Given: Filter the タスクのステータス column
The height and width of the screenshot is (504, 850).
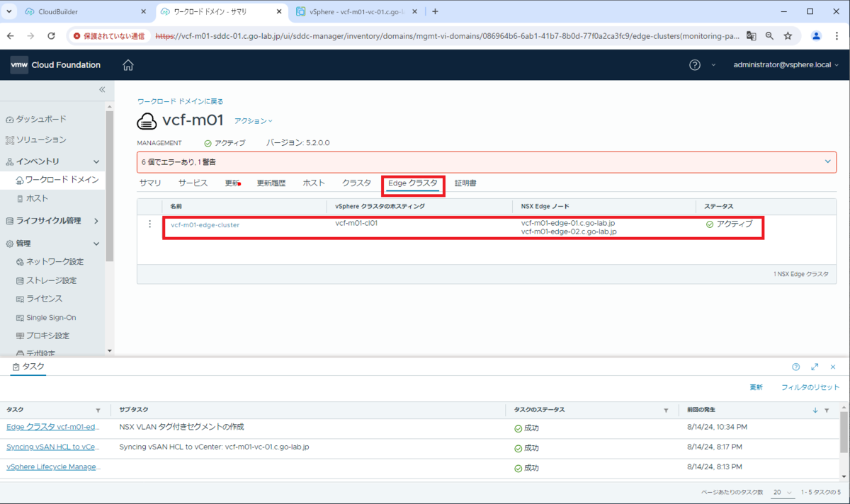Looking at the screenshot, I should (x=666, y=411).
